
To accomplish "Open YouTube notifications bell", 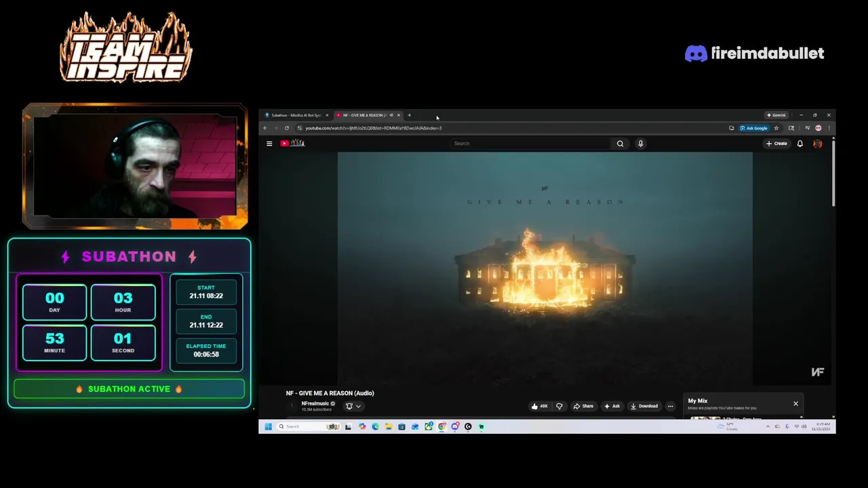I will [800, 144].
